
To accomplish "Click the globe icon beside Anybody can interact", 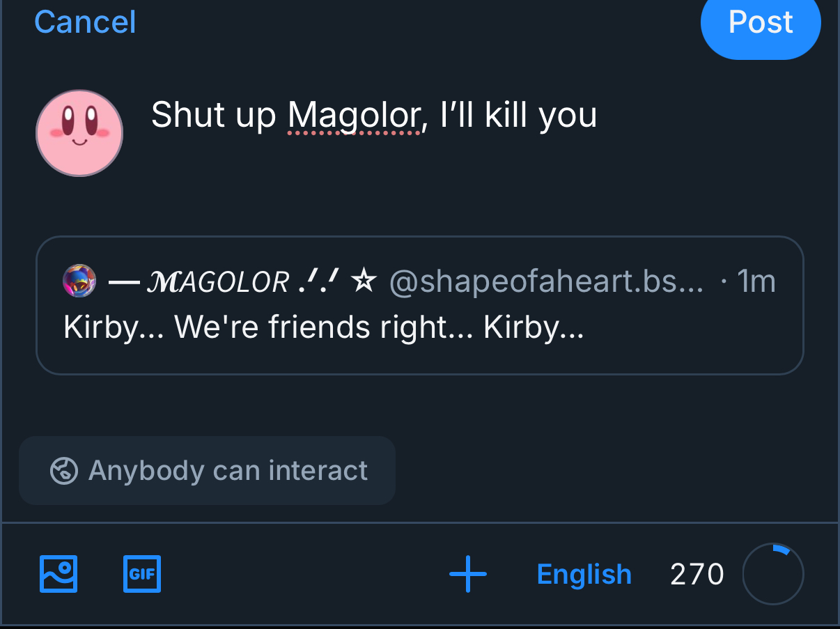I will point(63,471).
